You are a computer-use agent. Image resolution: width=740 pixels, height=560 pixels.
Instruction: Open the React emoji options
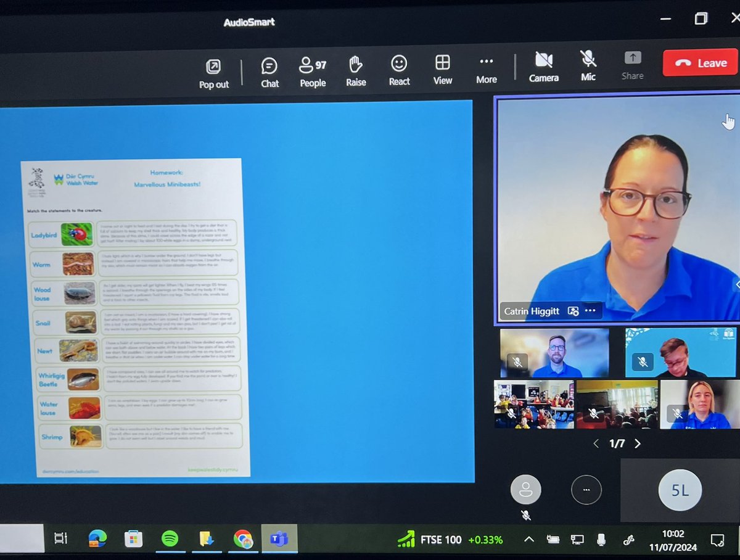pos(399,71)
